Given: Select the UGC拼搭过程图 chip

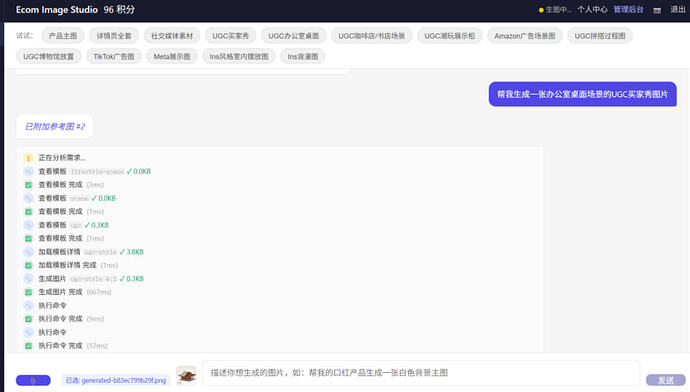Looking at the screenshot, I should pos(600,36).
